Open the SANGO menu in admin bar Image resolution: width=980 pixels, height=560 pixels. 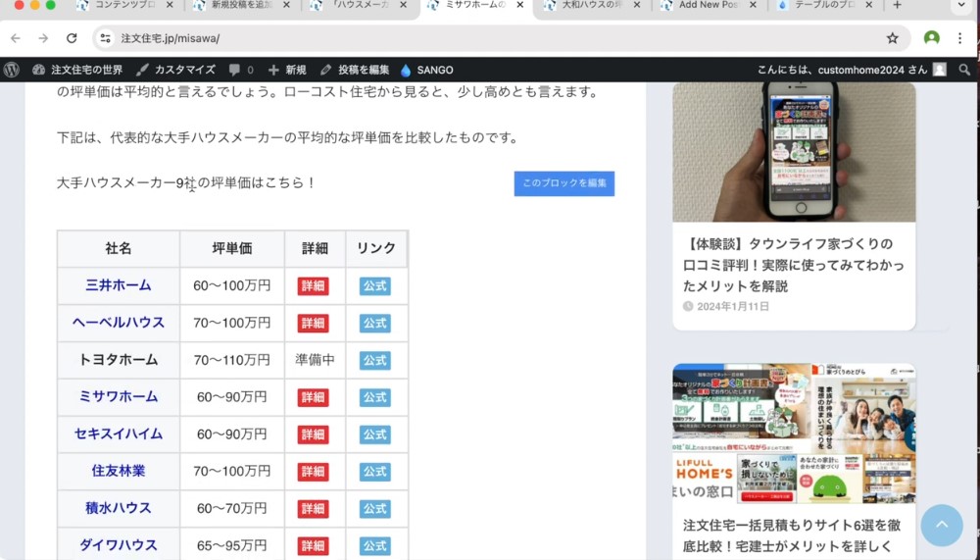click(427, 70)
